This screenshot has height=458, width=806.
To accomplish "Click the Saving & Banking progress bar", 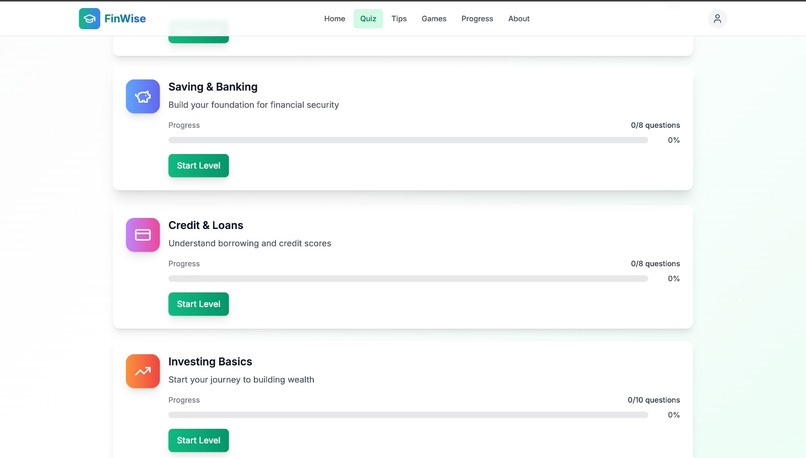I will pos(408,140).
